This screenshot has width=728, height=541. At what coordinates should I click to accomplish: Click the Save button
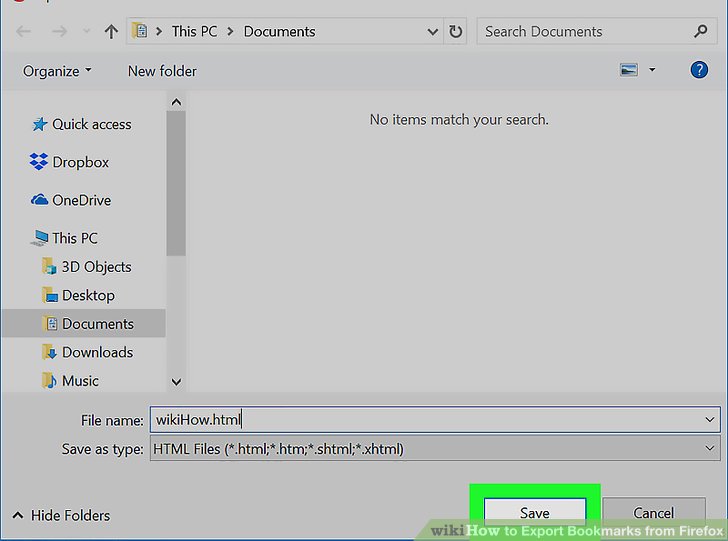[x=535, y=513]
